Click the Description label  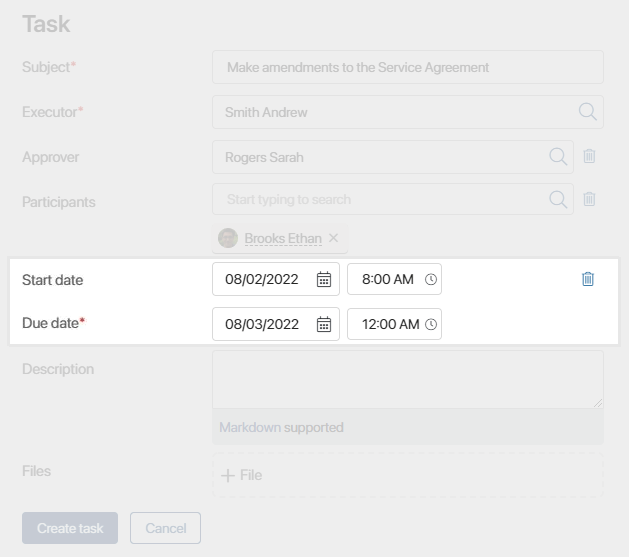[x=58, y=369]
